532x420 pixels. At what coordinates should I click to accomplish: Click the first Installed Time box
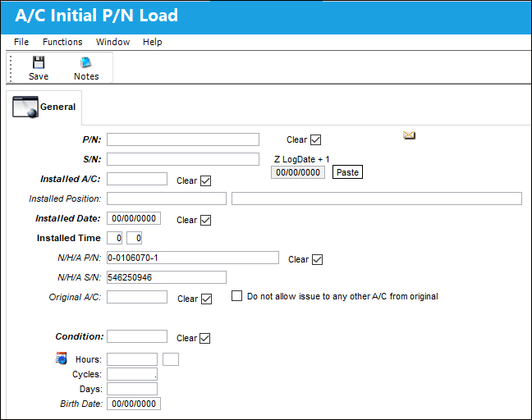(x=114, y=238)
